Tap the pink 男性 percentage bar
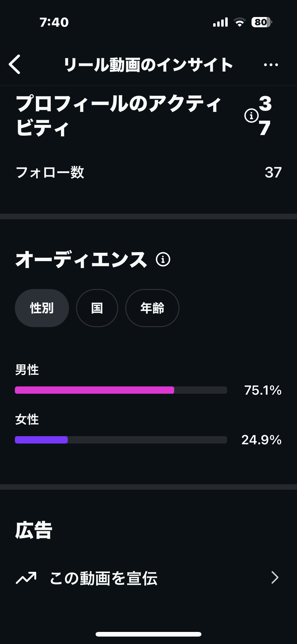This screenshot has height=644, width=297. 94,390
